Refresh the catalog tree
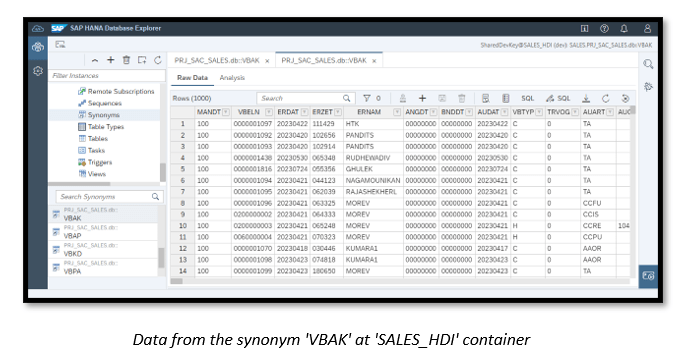 [158, 60]
